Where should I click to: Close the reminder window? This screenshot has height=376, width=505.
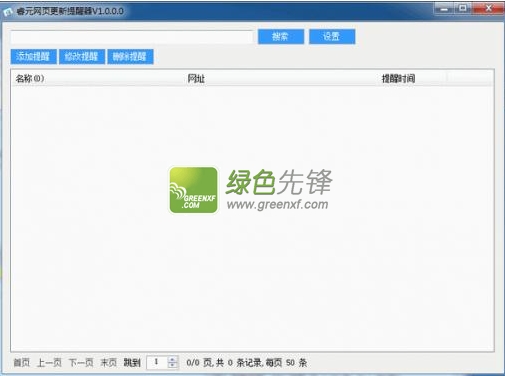point(488,8)
